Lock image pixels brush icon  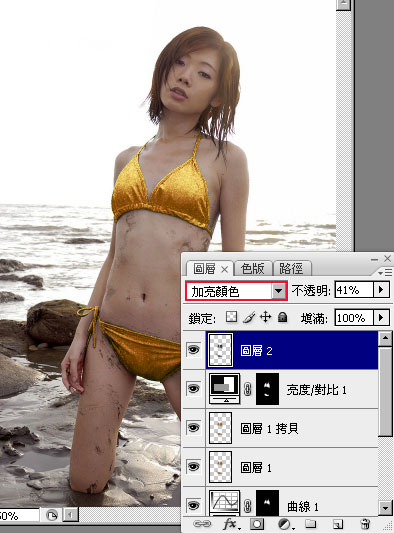click(x=249, y=317)
